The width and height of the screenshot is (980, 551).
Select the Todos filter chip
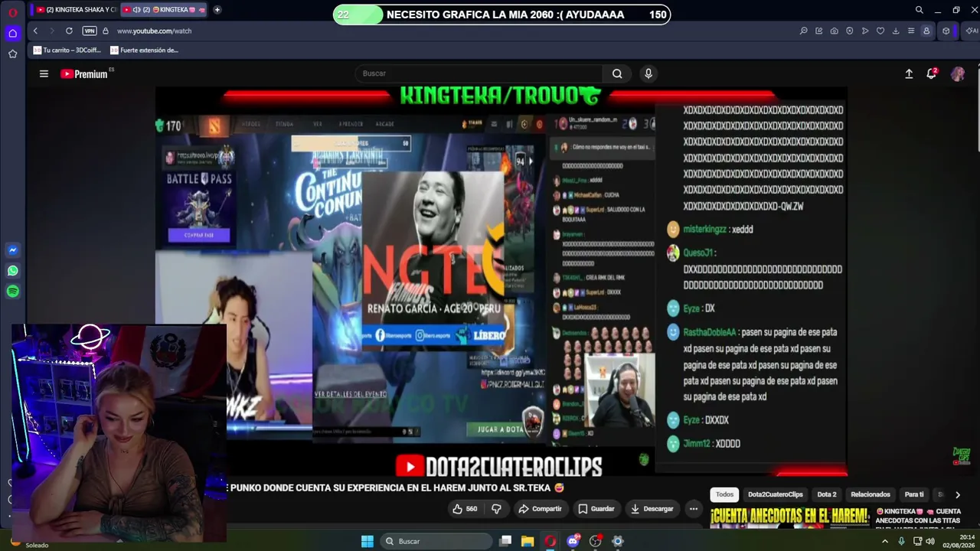click(724, 494)
